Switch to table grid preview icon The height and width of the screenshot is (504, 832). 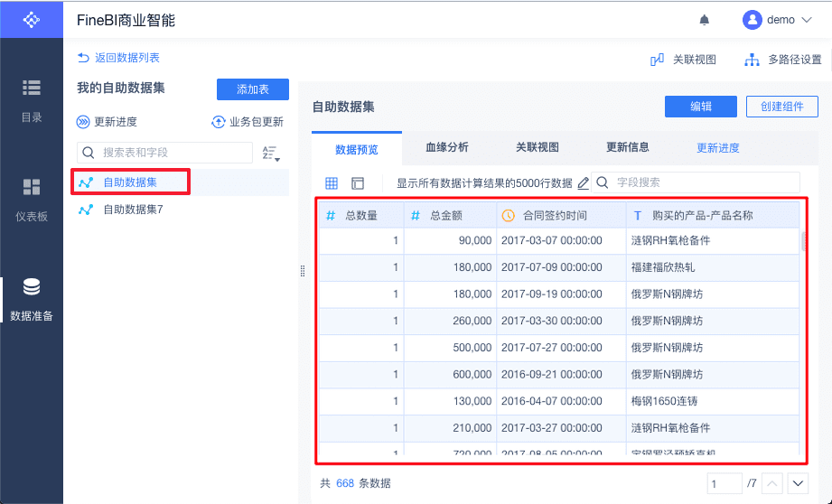[x=332, y=183]
